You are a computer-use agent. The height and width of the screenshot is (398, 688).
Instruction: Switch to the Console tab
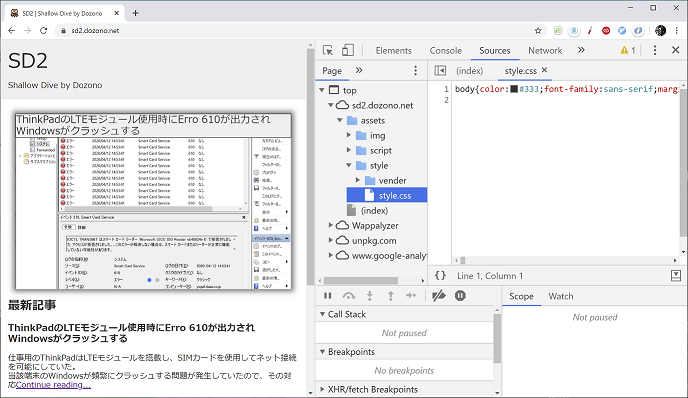(x=445, y=50)
